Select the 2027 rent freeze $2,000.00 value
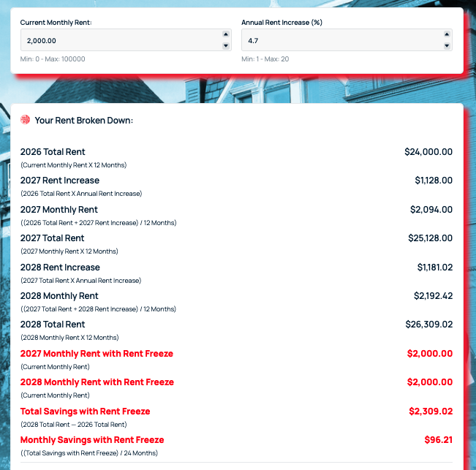 click(x=429, y=354)
